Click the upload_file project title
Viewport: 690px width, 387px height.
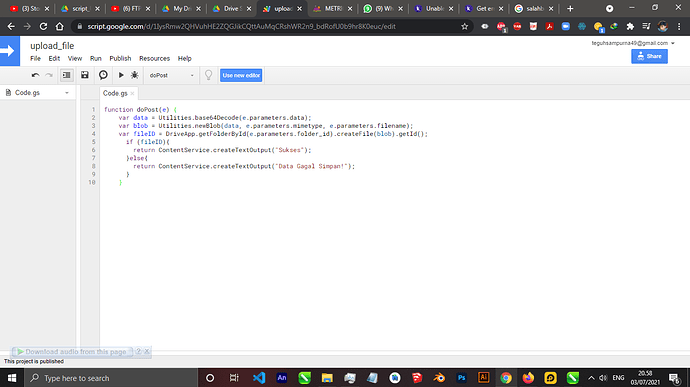[52, 46]
